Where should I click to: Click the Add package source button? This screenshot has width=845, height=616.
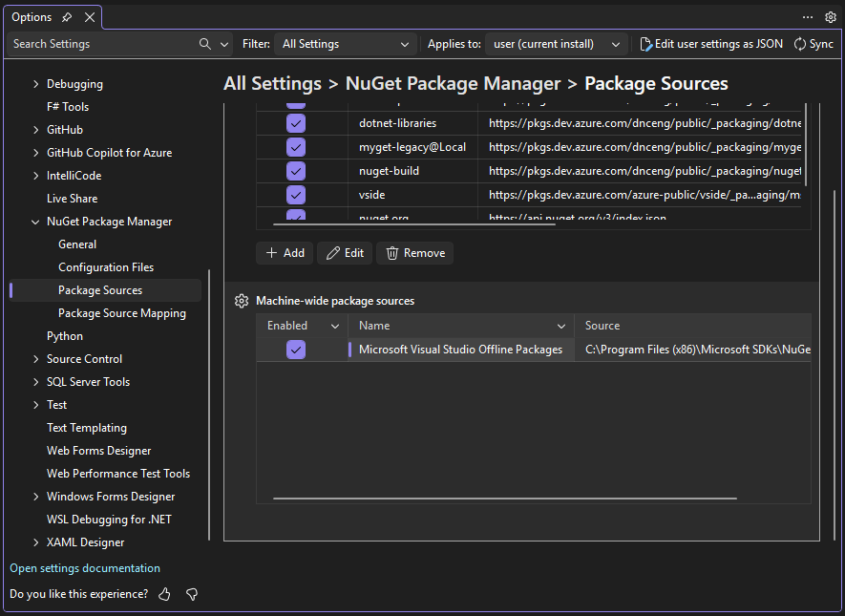[285, 253]
